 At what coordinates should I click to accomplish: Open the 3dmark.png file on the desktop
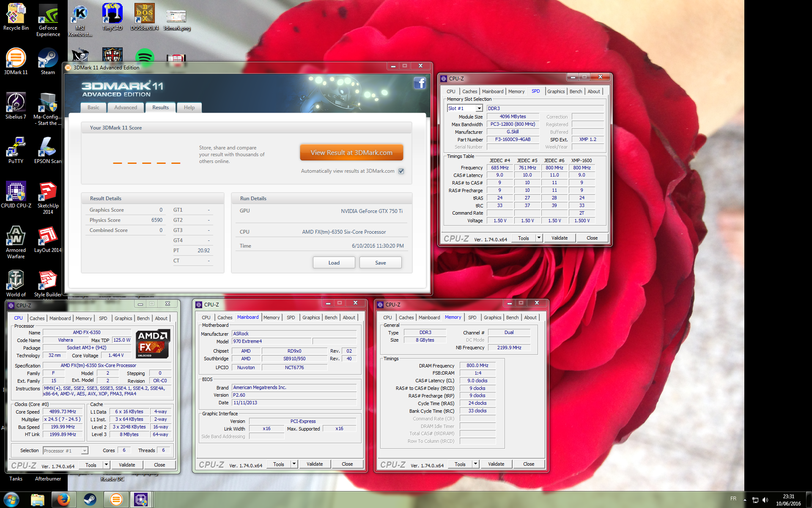pyautogui.click(x=177, y=20)
